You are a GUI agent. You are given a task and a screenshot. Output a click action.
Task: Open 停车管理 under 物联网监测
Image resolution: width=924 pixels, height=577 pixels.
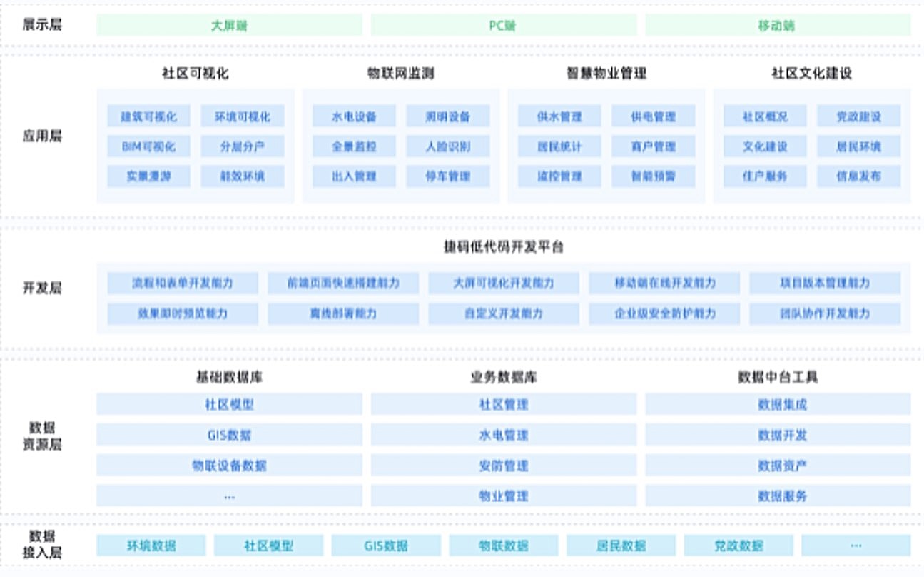coord(448,176)
